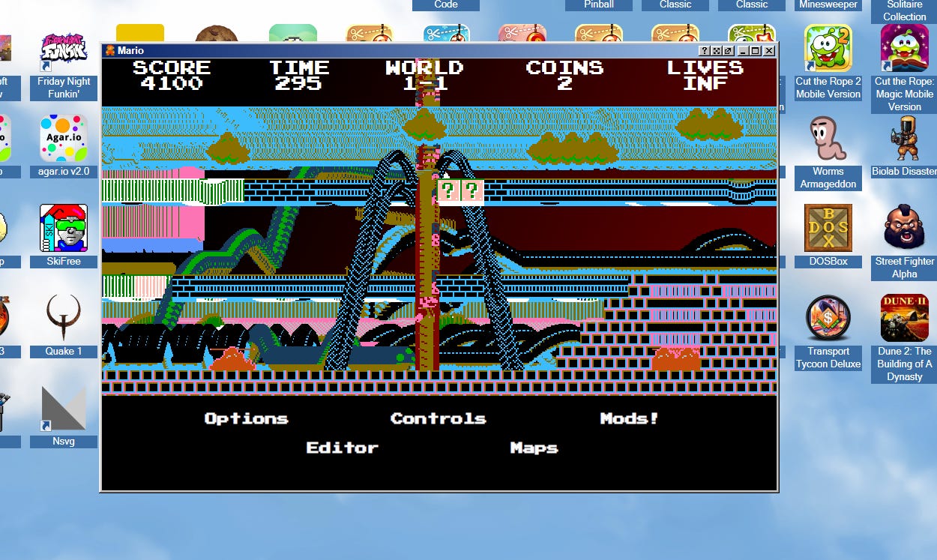This screenshot has height=560, width=937.
Task: Toggle fullscreen from the Mario title bar
Action: tap(716, 51)
